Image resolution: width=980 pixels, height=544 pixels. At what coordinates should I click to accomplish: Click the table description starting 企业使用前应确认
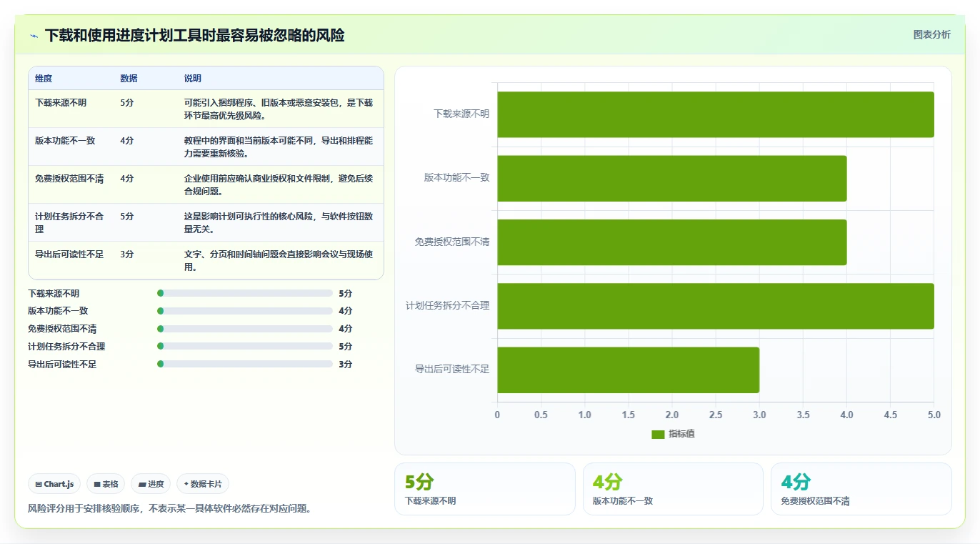[x=279, y=184]
